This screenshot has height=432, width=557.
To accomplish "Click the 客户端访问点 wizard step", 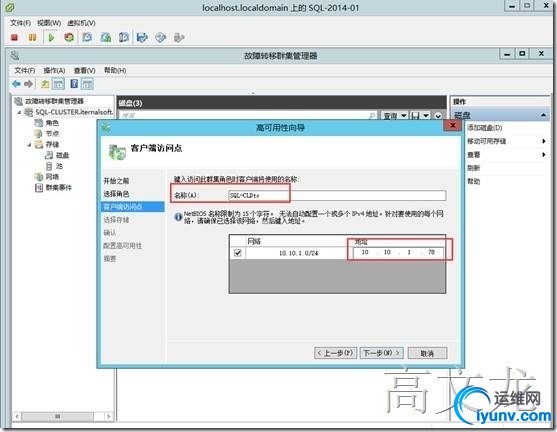I will pyautogui.click(x=133, y=207).
